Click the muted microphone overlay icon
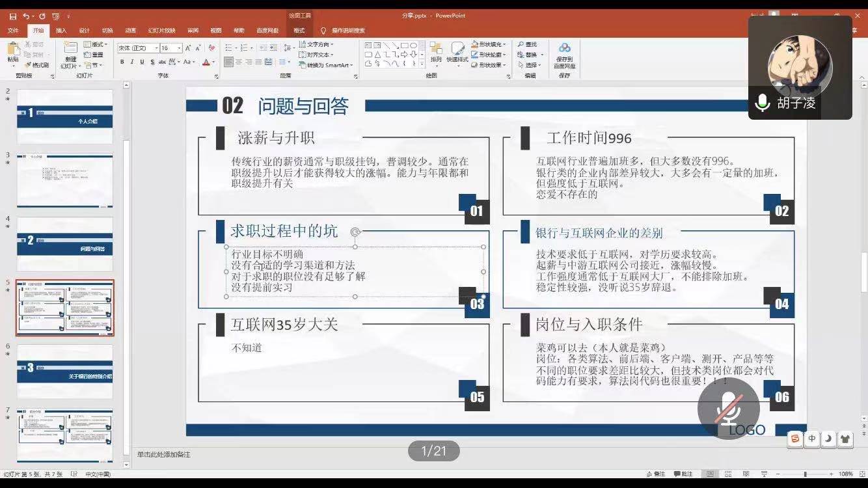 728,409
